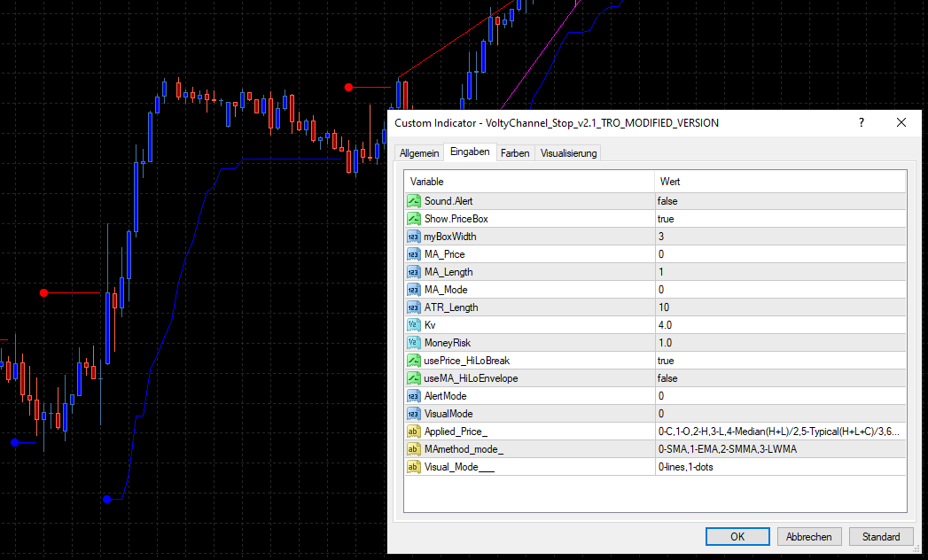Select the MAmethod_mode_ variable name
The image size is (928, 560).
point(464,449)
